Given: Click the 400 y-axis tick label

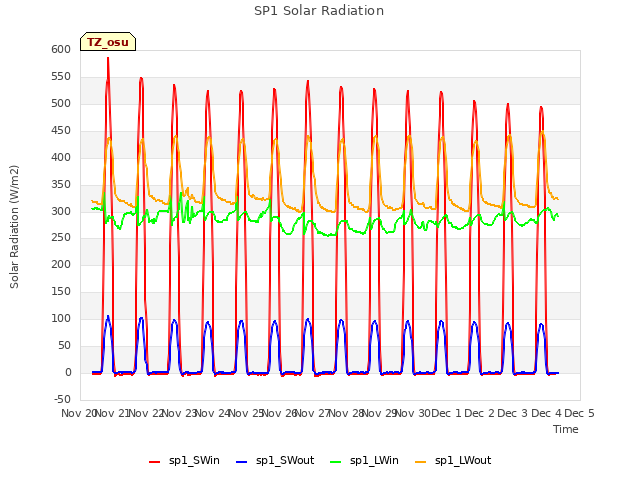Looking at the screenshot, I should [61, 157].
